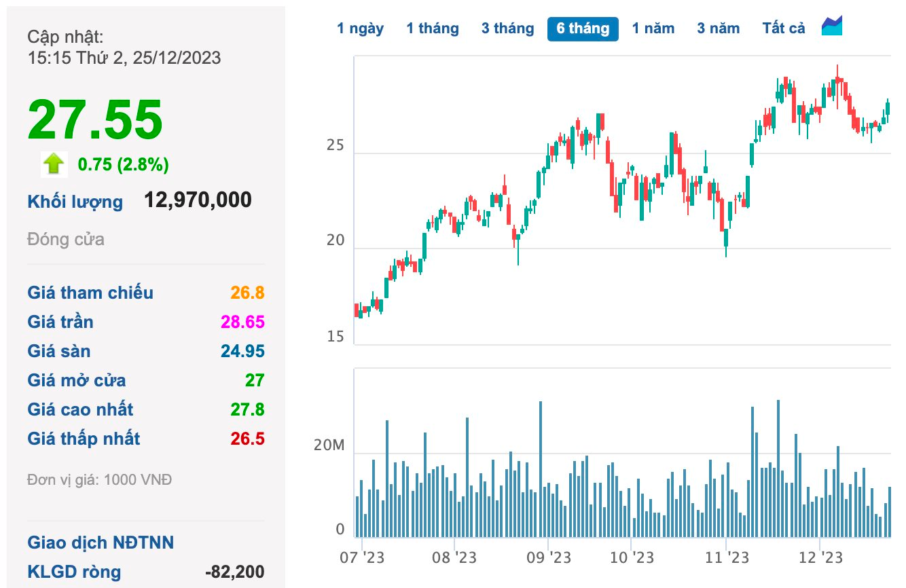Select the 3 tháng time range
Image resolution: width=906 pixels, height=588 pixels.
(508, 29)
